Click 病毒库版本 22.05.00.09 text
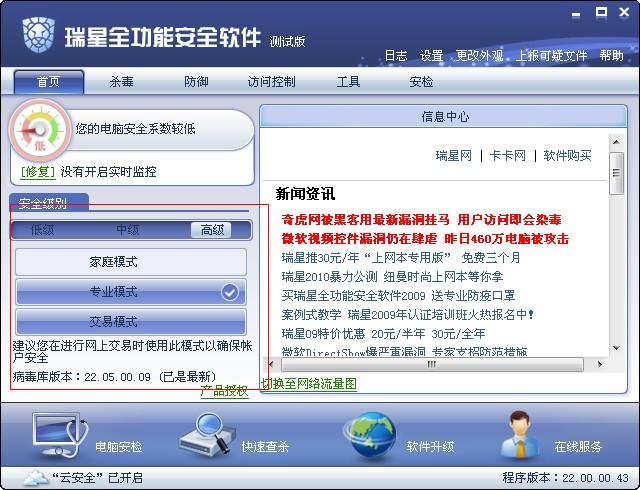The image size is (640, 490). tap(114, 376)
